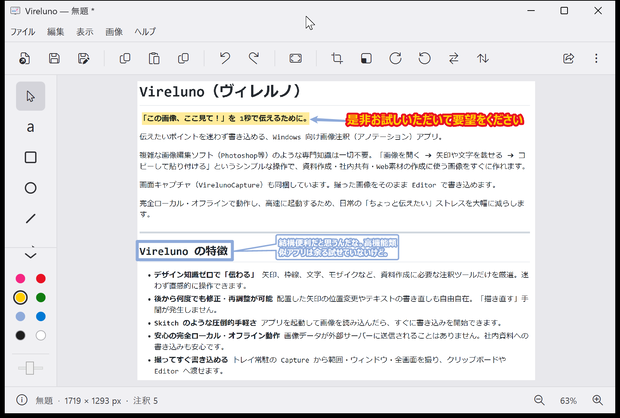Select the yellow highlight on 'この画像、ここ見て！'

225,118
